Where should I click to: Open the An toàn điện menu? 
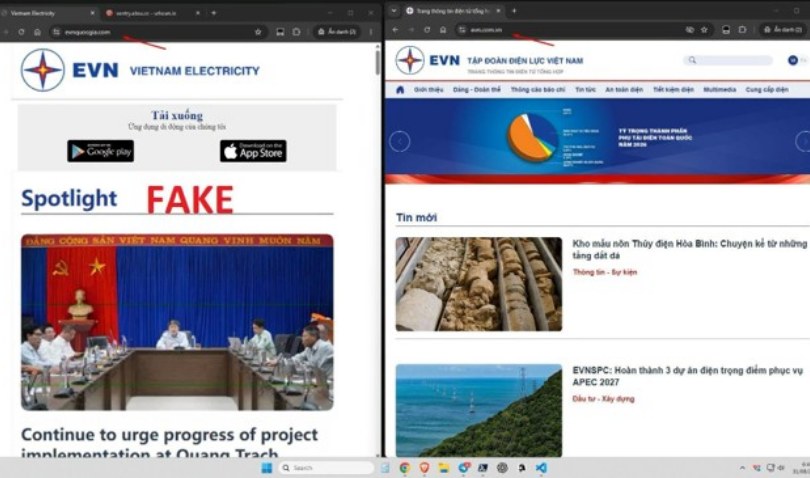[x=624, y=90]
